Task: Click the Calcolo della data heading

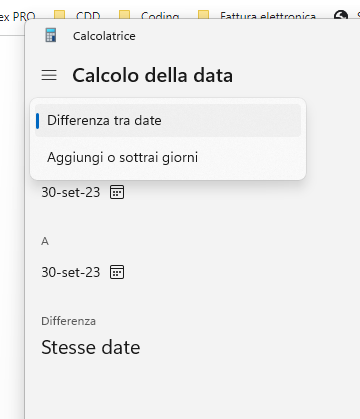Action: [x=153, y=75]
